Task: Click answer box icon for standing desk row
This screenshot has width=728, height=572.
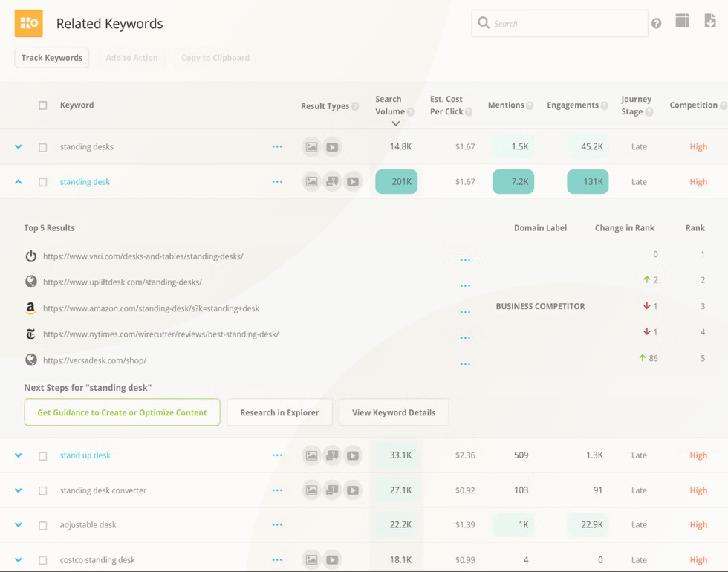Action: [332, 181]
